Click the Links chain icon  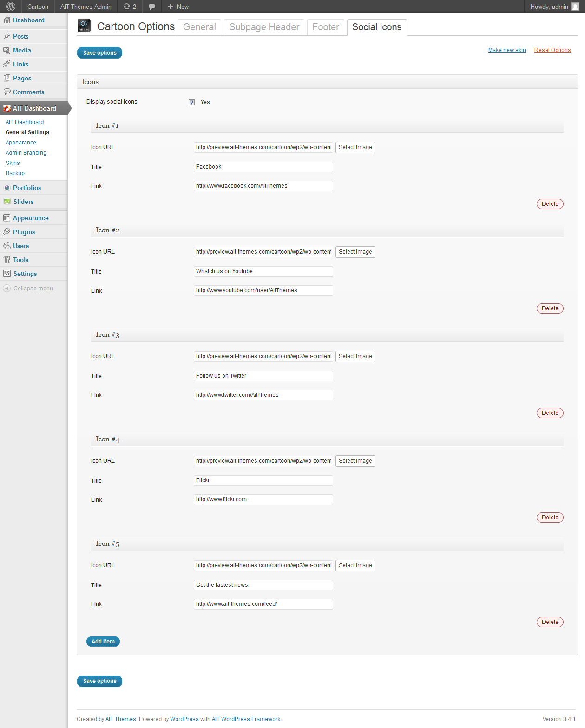pyautogui.click(x=7, y=64)
